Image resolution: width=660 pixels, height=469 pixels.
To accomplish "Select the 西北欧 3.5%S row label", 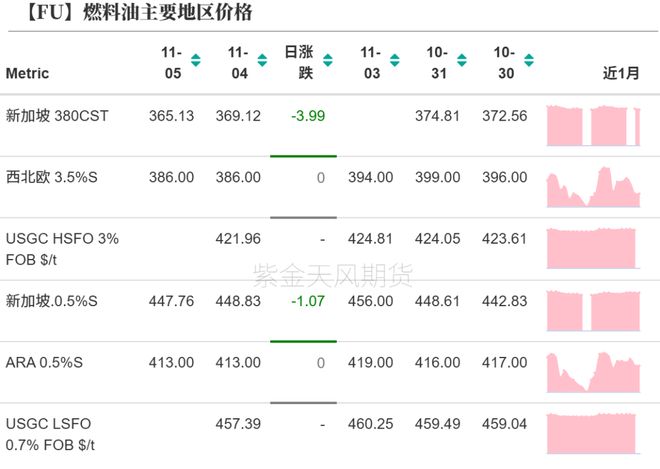I will [x=56, y=177].
